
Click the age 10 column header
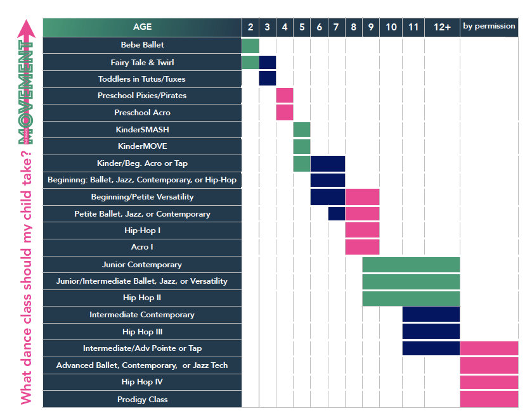click(x=391, y=27)
